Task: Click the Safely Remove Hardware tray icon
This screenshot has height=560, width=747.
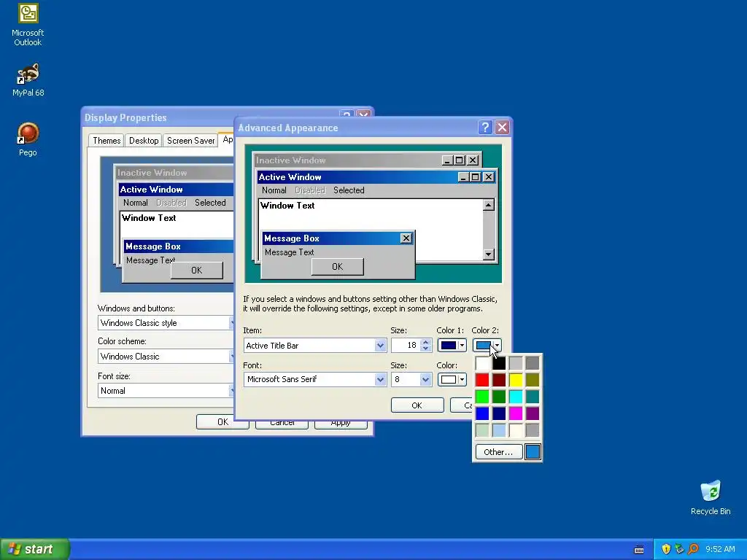Action: pos(679,549)
